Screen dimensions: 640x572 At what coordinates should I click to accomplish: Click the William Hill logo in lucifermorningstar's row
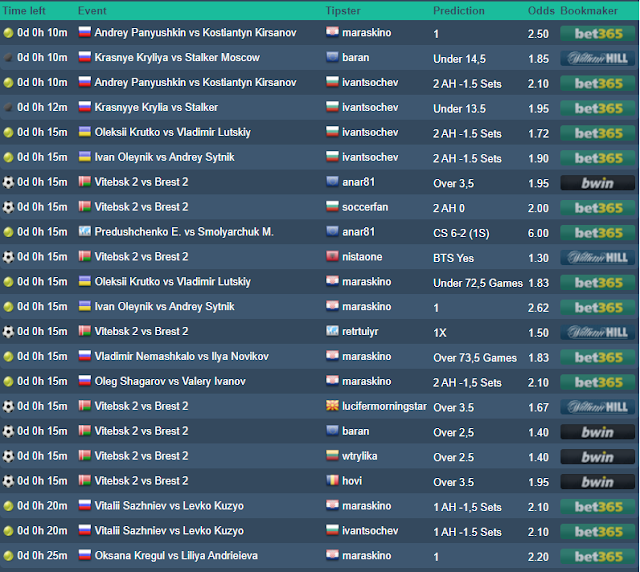598,407
